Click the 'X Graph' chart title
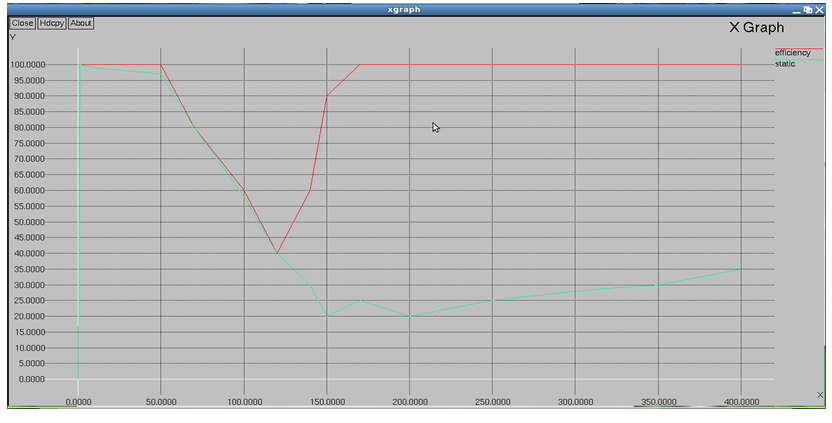832x423 pixels. [x=756, y=28]
